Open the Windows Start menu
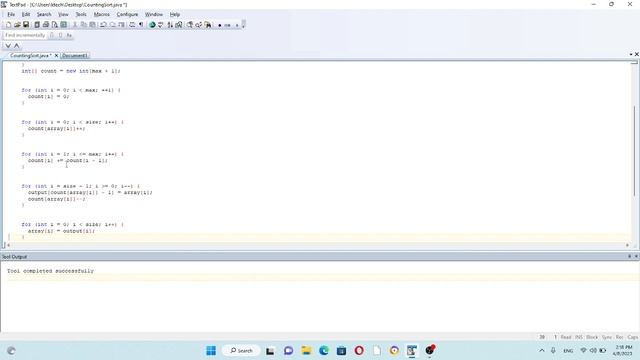 [211, 351]
